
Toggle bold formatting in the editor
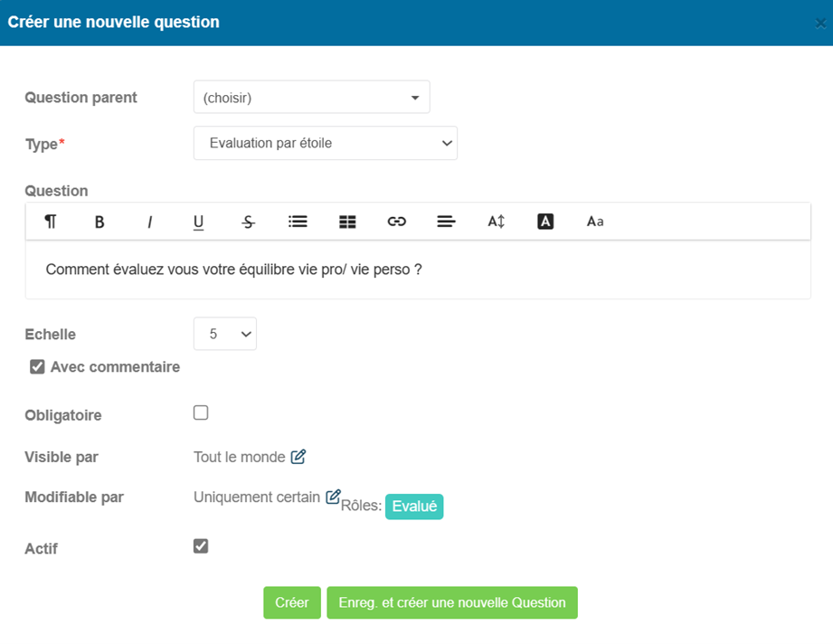point(99,222)
